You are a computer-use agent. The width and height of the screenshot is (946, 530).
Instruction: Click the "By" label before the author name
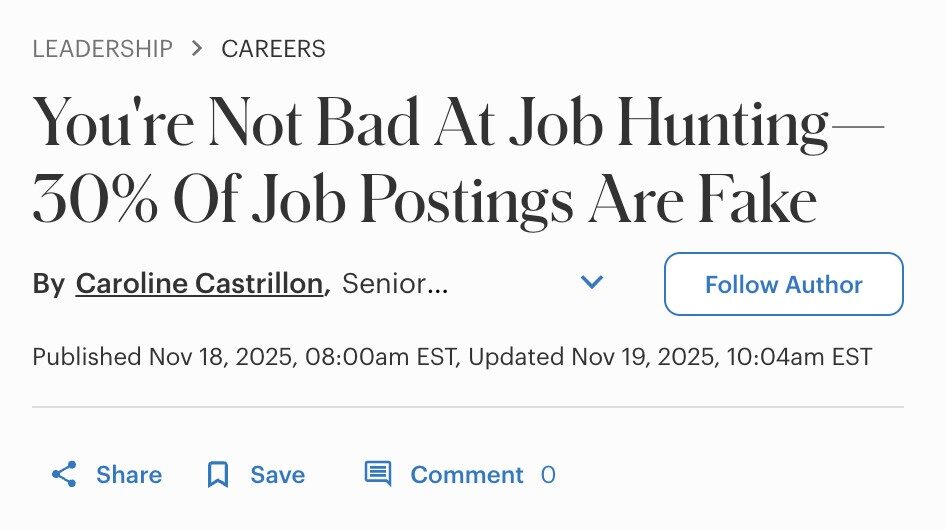[x=48, y=284]
